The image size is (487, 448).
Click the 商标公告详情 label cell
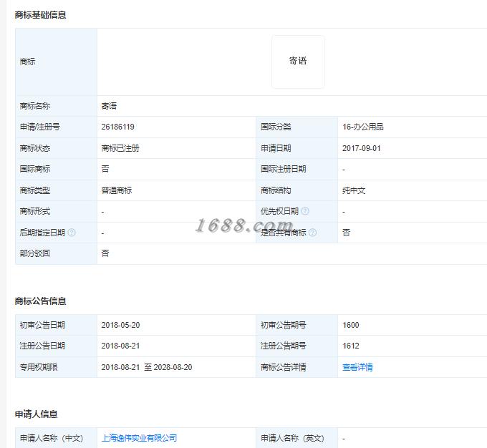pyautogui.click(x=297, y=367)
